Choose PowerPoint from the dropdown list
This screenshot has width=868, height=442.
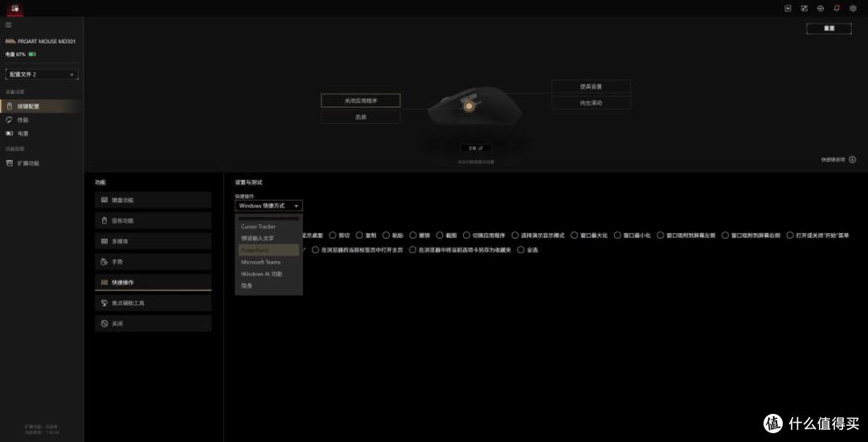click(x=268, y=250)
